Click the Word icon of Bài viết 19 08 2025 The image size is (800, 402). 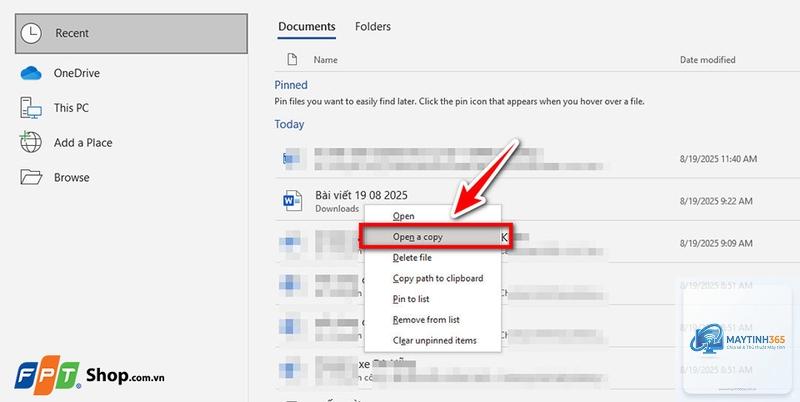click(292, 200)
